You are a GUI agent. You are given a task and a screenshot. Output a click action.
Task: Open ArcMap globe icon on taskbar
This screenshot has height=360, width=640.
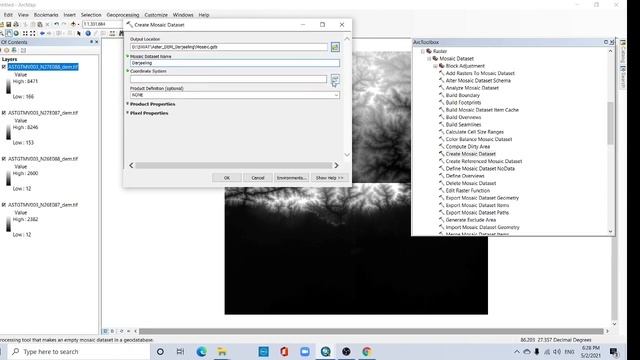325,351
